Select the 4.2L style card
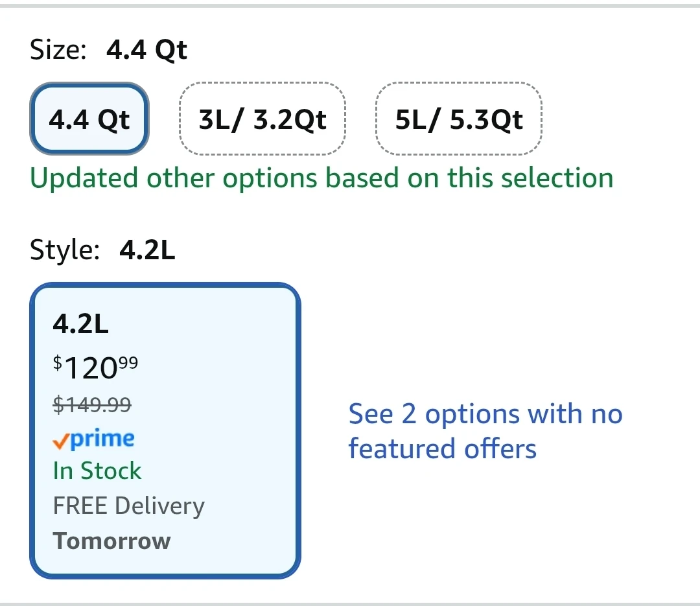Screen dimensions: 700x606 coord(165,431)
